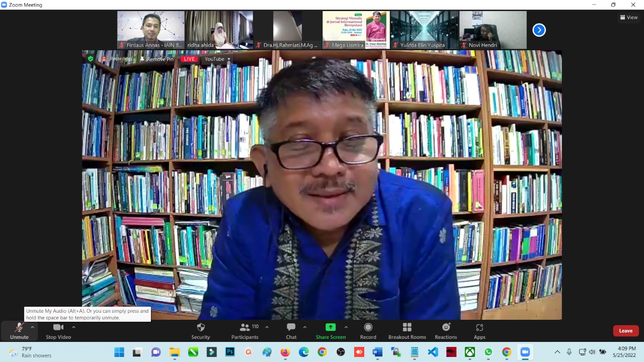Open the Security shield options
644x362 pixels.
coord(201,330)
